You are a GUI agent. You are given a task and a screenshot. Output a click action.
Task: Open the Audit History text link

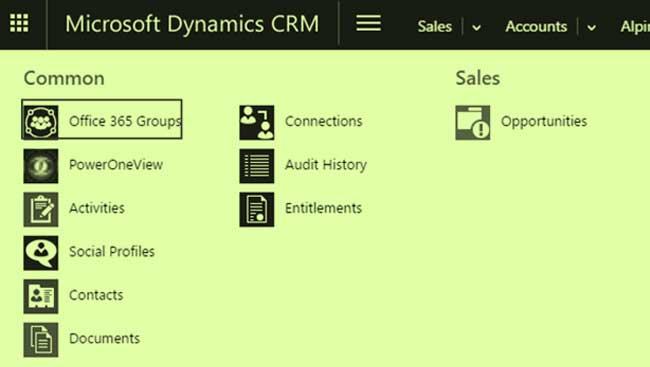(326, 165)
